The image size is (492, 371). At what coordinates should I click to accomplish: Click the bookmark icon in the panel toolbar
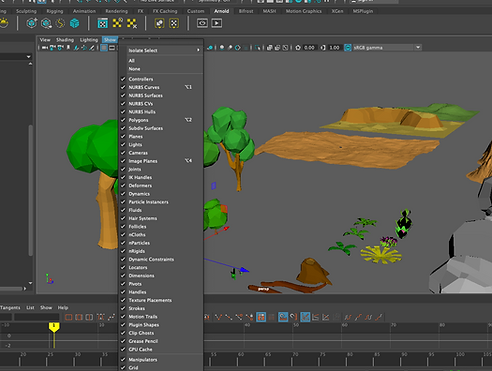68,48
